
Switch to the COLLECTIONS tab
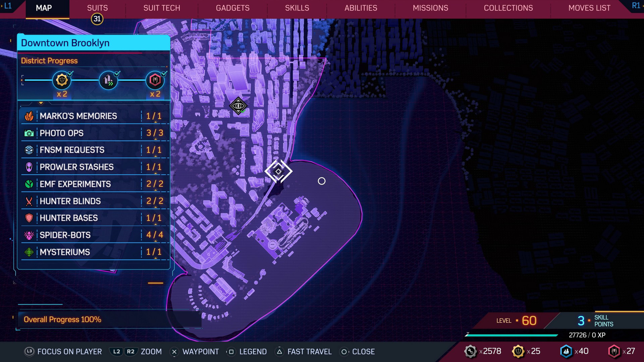(x=508, y=8)
